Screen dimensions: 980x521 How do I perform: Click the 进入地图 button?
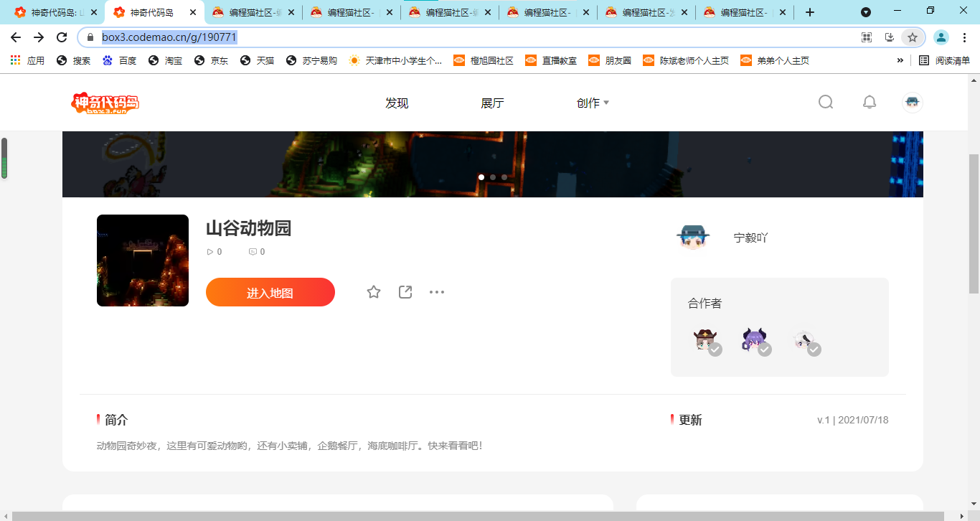pos(270,292)
